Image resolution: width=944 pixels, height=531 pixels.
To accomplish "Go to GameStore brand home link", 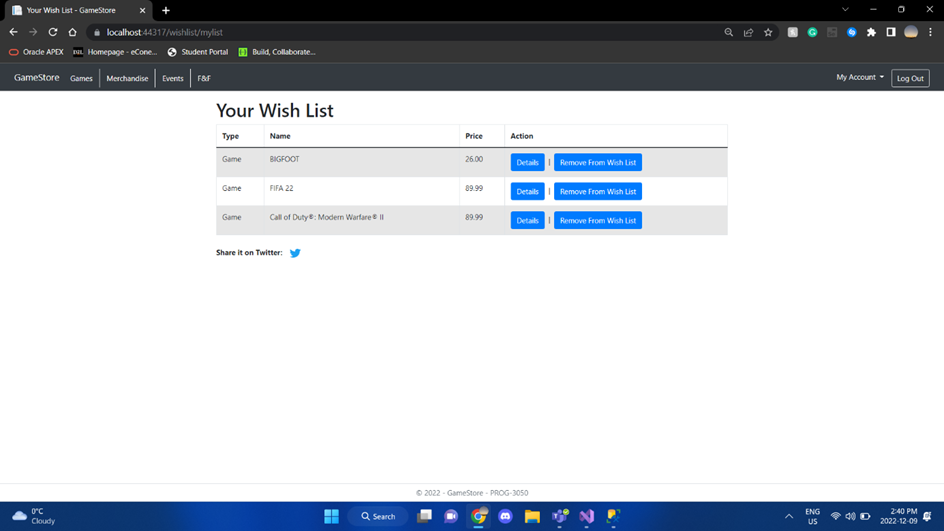I will click(x=37, y=78).
